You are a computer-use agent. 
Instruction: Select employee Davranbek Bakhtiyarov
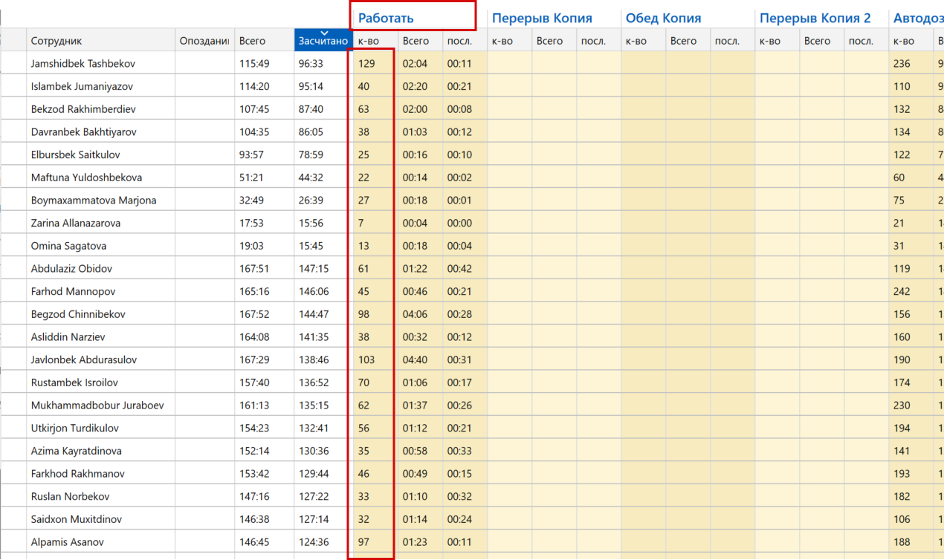pyautogui.click(x=84, y=132)
